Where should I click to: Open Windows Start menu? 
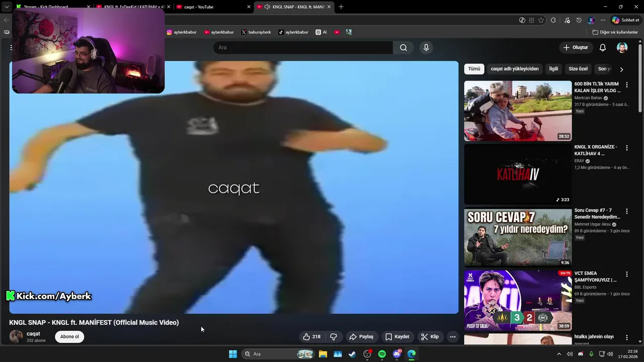[233, 354]
